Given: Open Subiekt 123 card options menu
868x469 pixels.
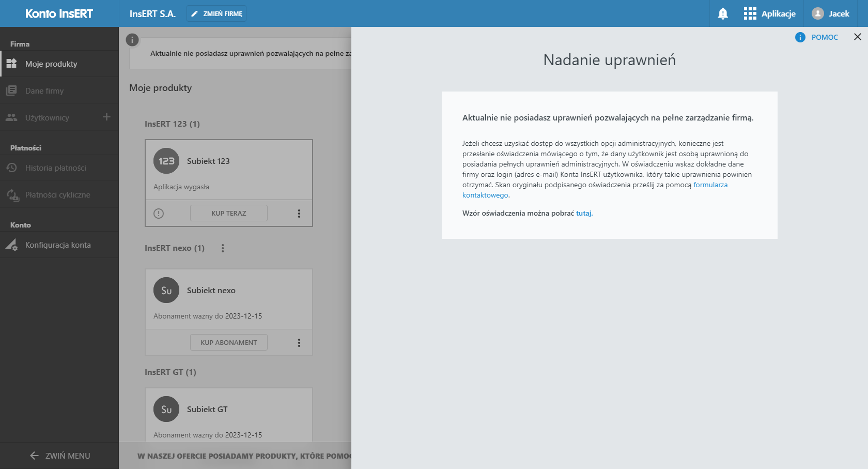Looking at the screenshot, I should 299,214.
